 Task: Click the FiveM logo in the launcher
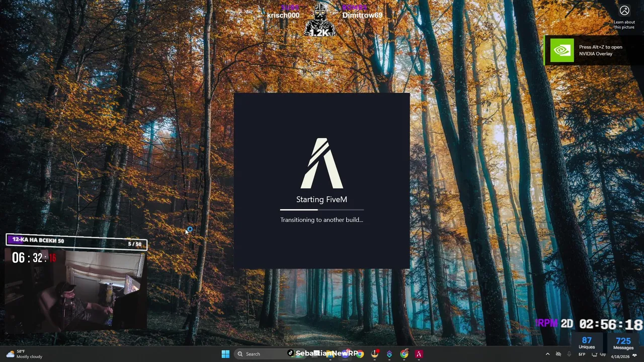point(321,163)
